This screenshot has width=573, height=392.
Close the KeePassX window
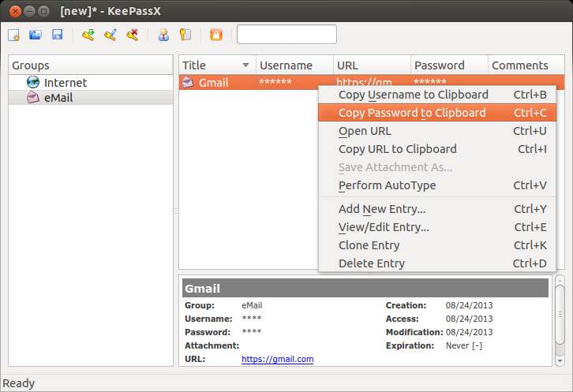pyautogui.click(x=15, y=11)
